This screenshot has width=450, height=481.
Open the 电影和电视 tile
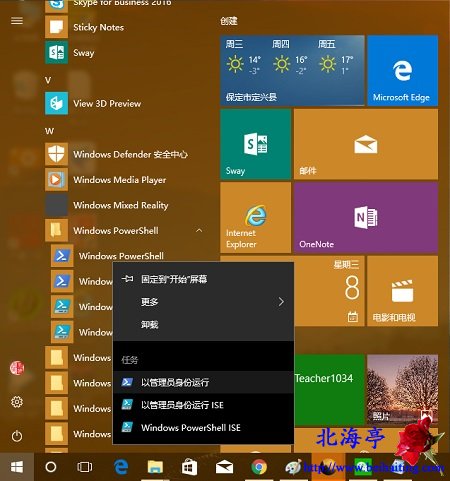tap(402, 291)
